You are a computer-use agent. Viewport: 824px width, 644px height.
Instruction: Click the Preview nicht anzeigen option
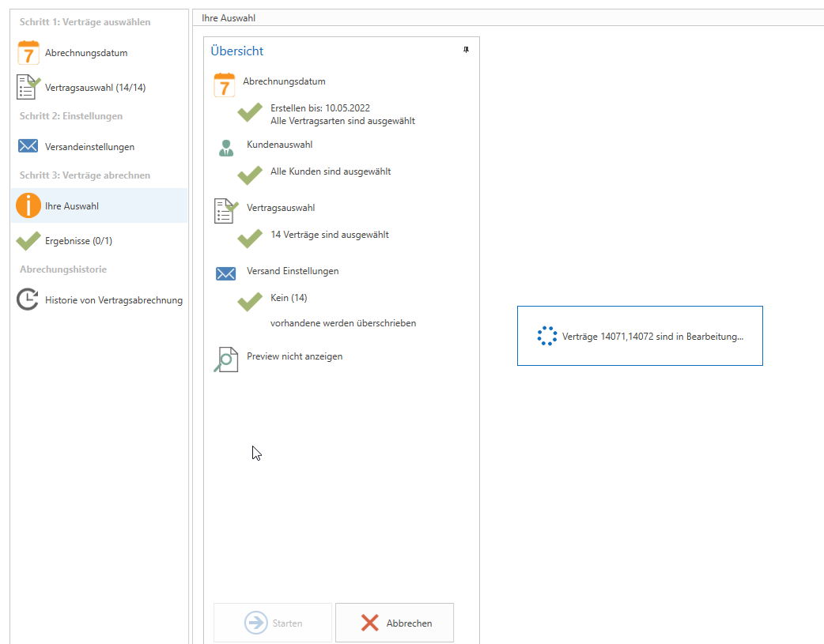pyautogui.click(x=294, y=356)
